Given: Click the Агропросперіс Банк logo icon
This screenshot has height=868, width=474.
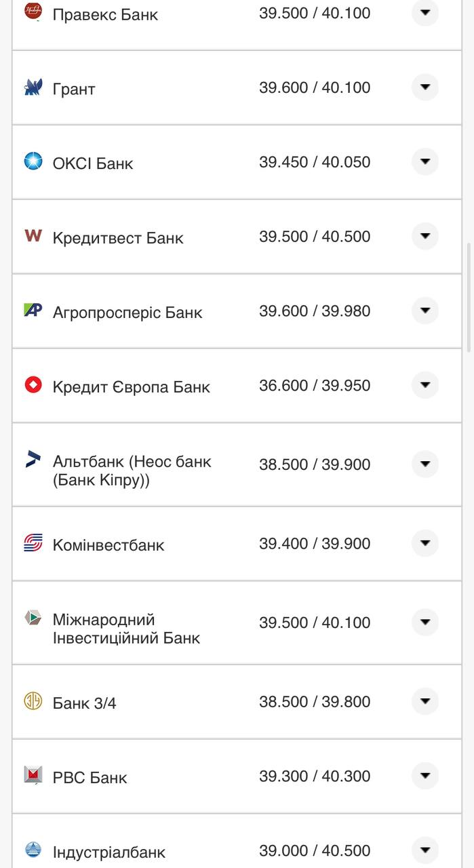Looking at the screenshot, I should point(32,311).
